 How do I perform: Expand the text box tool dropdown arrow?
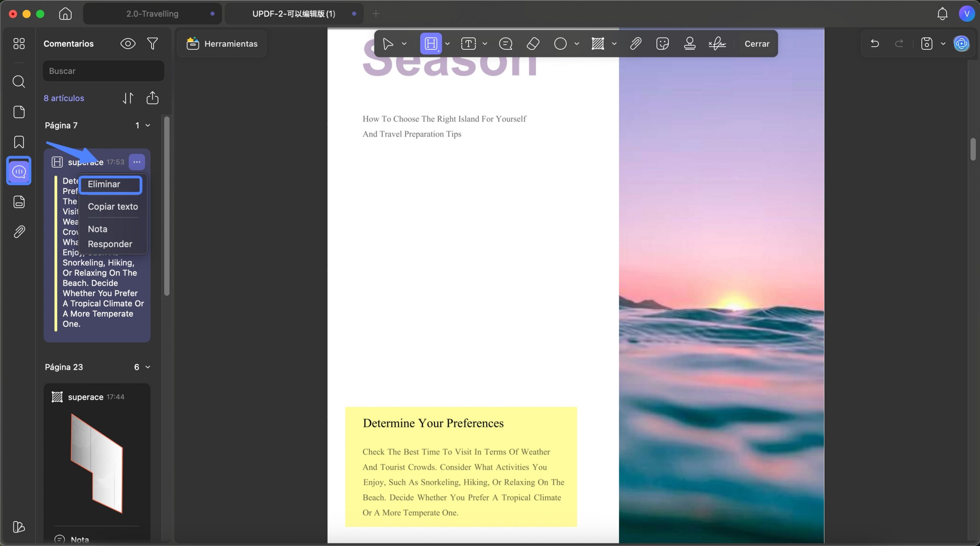pos(485,44)
